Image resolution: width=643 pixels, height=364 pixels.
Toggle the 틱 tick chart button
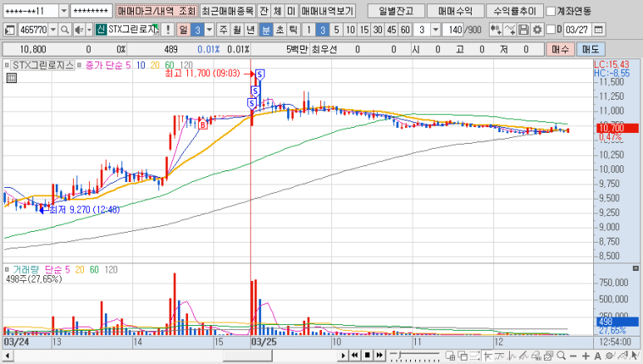pyautogui.click(x=293, y=30)
